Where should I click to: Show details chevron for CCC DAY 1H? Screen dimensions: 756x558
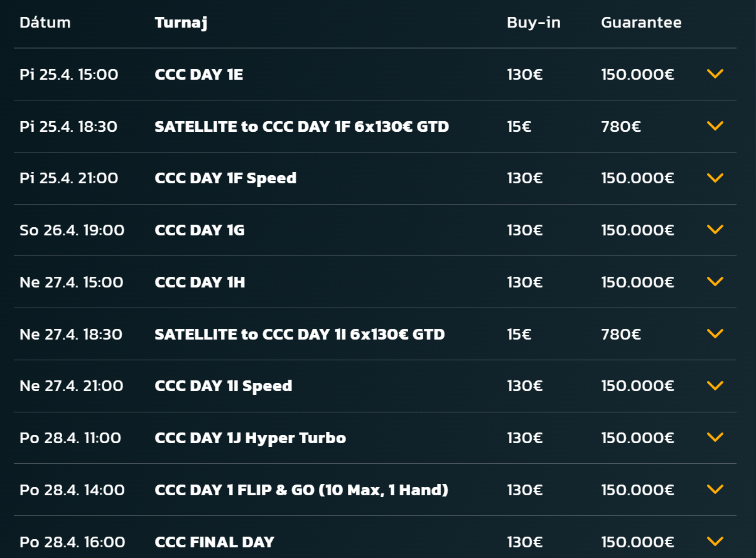pos(715,282)
